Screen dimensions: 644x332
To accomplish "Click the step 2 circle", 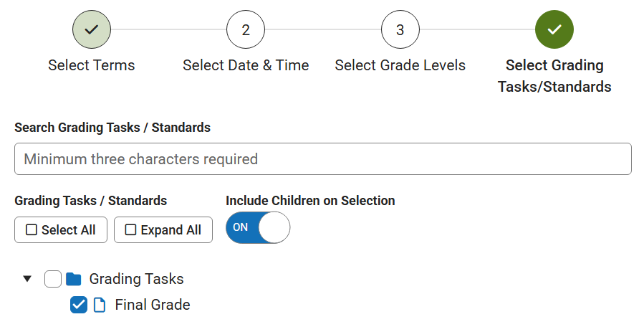I will click(x=246, y=30).
